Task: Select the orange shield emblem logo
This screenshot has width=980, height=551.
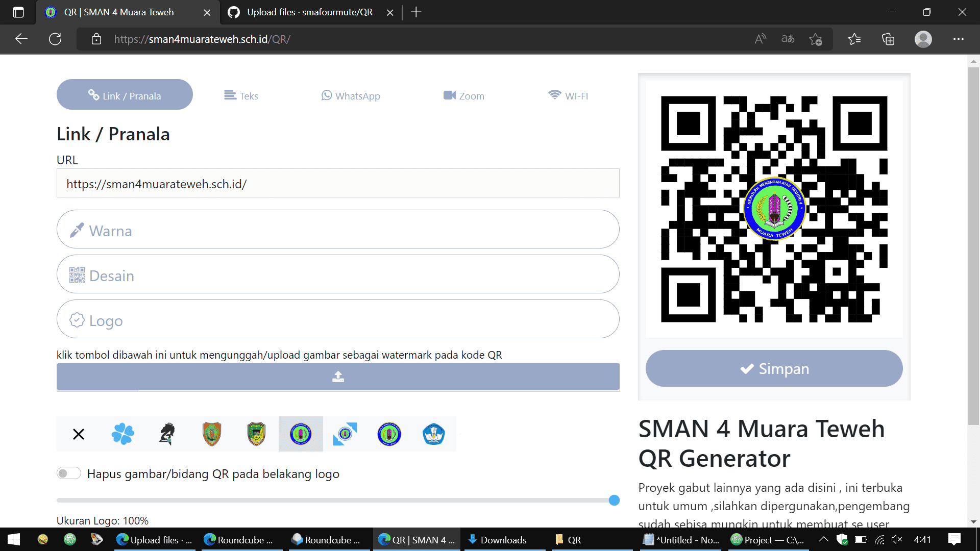Action: click(212, 434)
